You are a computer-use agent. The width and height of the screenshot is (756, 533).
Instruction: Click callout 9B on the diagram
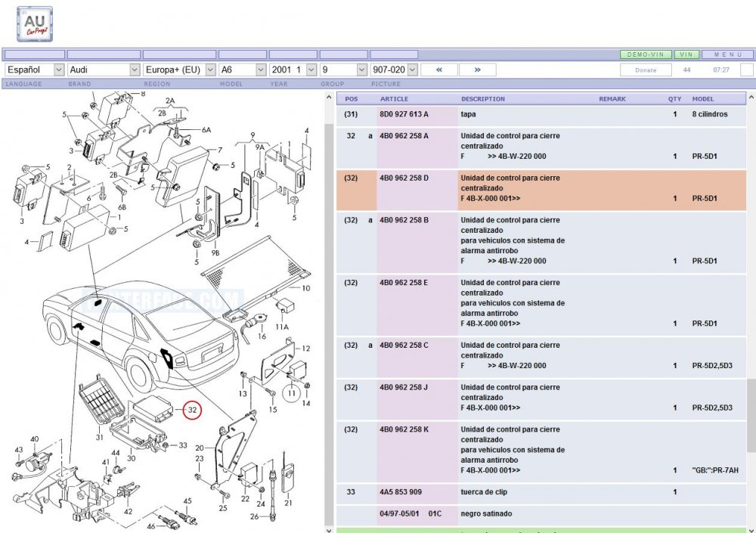click(x=215, y=253)
